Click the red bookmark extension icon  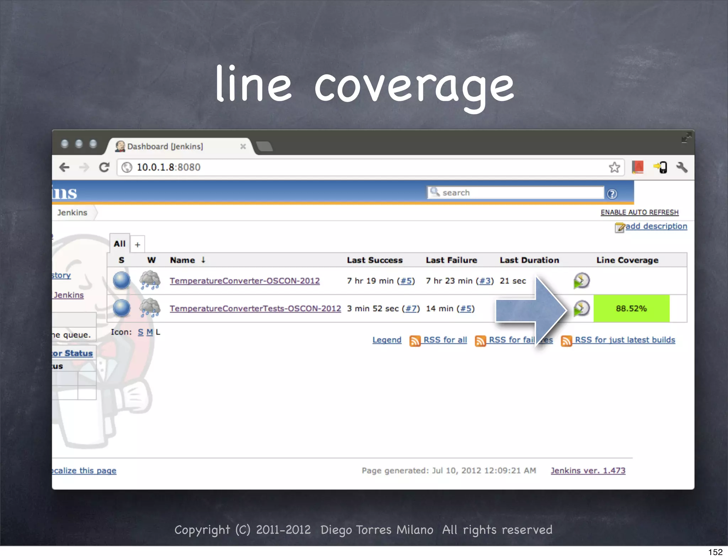638,167
